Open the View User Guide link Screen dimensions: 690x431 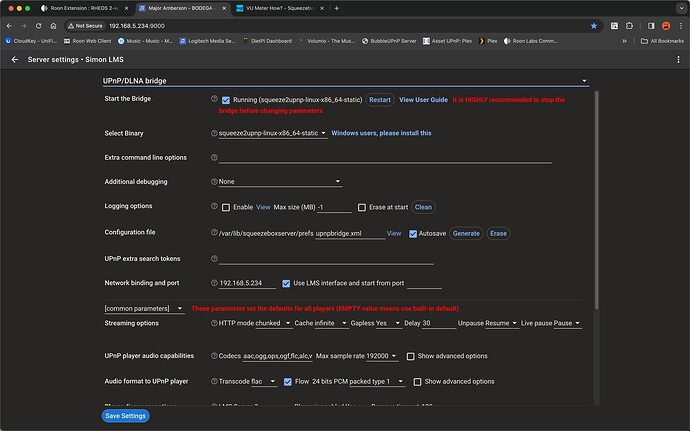pos(423,100)
